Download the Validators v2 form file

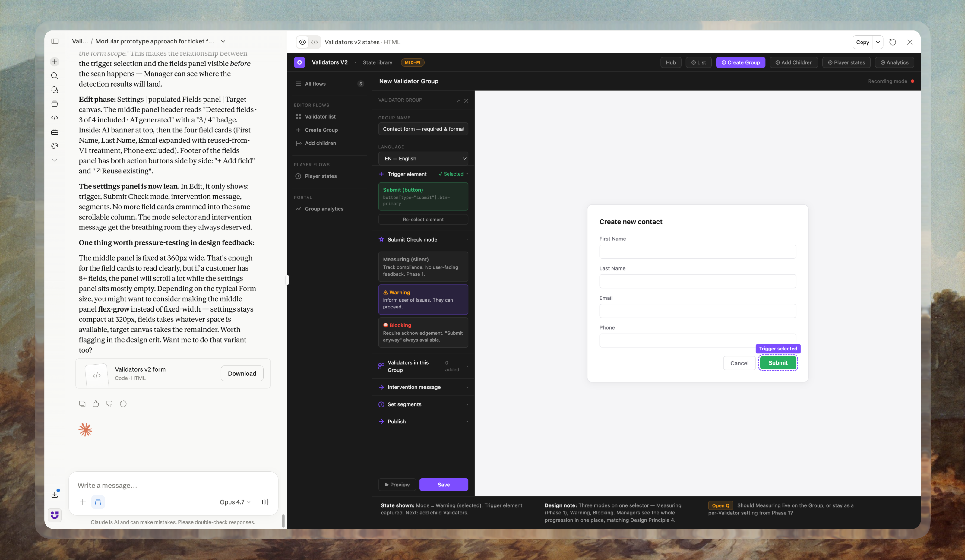[242, 373]
